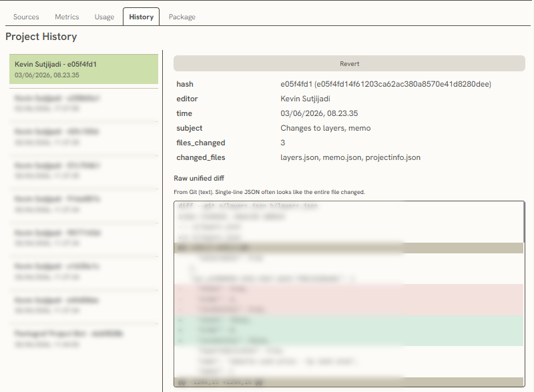This screenshot has width=534, height=392.
Task: Click the changed_files field label
Action: pyautogui.click(x=201, y=157)
